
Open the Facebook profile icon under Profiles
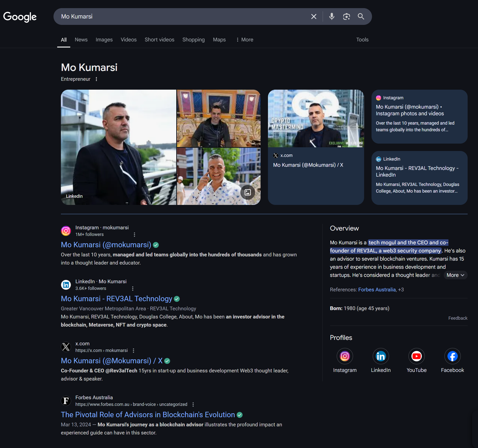[452, 356]
